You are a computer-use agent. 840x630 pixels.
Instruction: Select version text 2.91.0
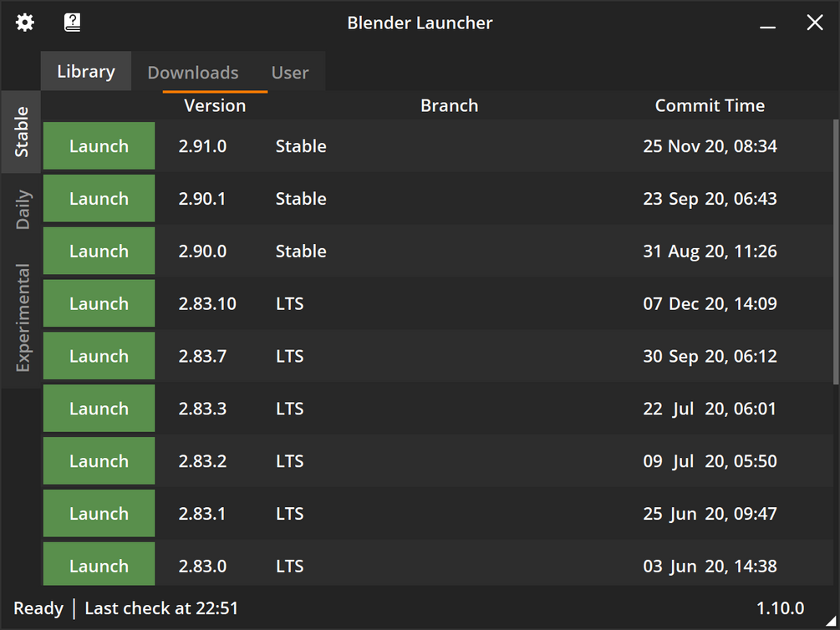click(x=202, y=146)
